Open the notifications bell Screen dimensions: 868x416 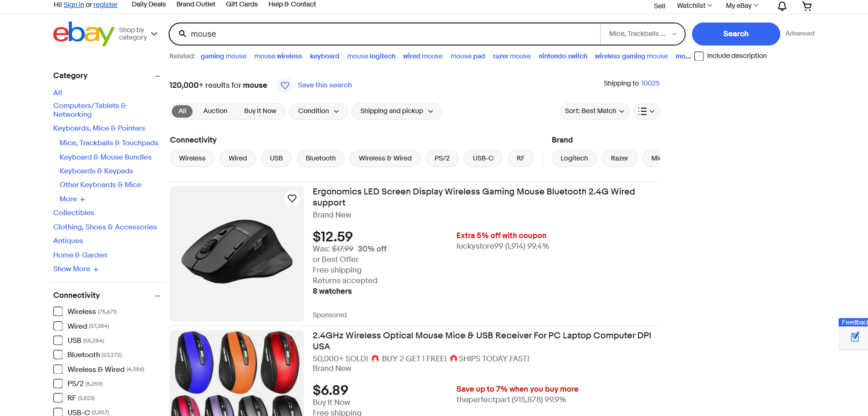(782, 6)
